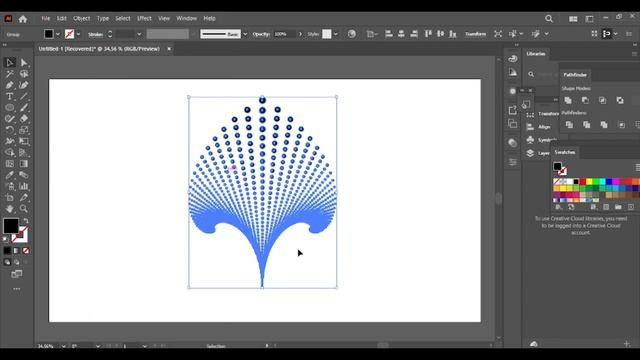Select the Scale tool
This screenshot has width=640, height=360.
(24, 130)
